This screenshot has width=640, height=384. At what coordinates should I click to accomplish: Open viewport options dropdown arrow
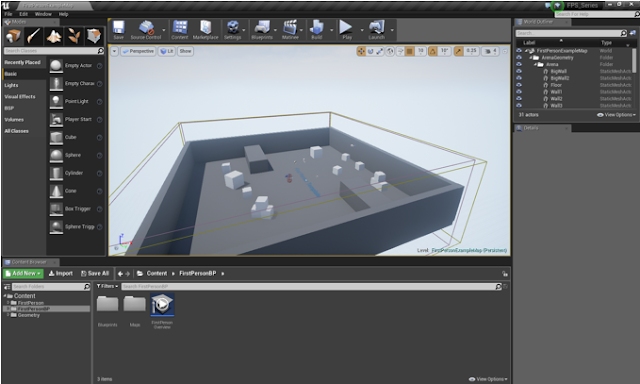click(114, 51)
